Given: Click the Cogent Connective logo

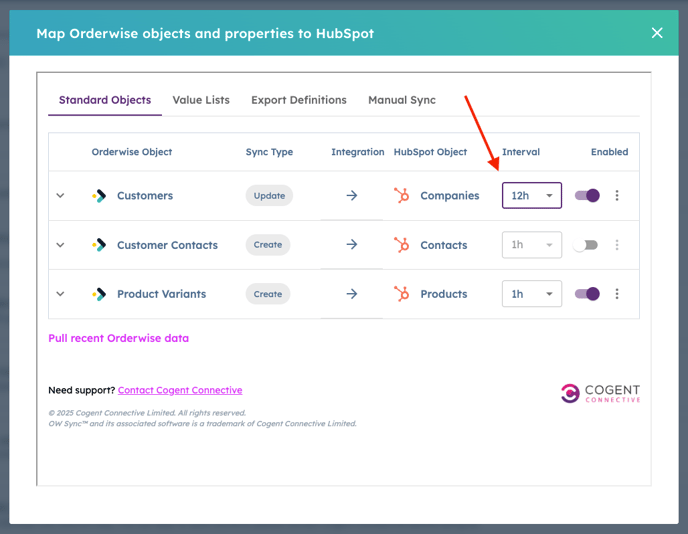Looking at the screenshot, I should (600, 393).
